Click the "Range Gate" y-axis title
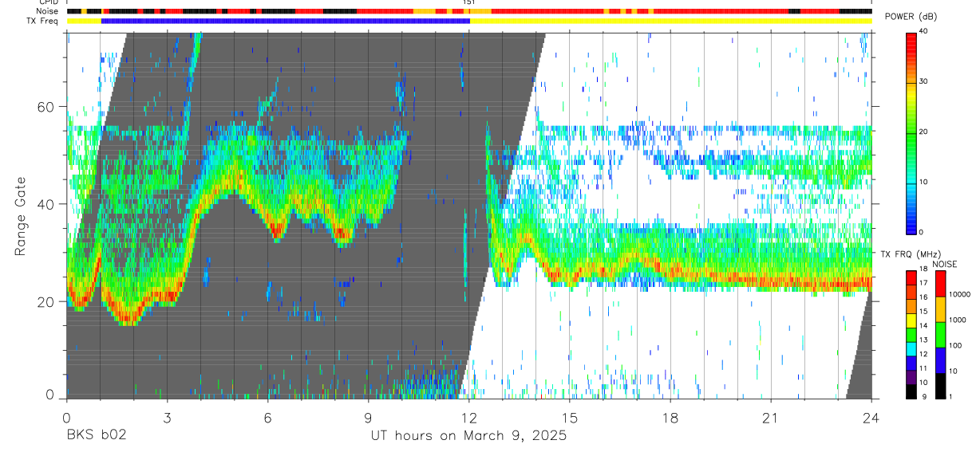The width and height of the screenshot is (980, 452). 20,216
